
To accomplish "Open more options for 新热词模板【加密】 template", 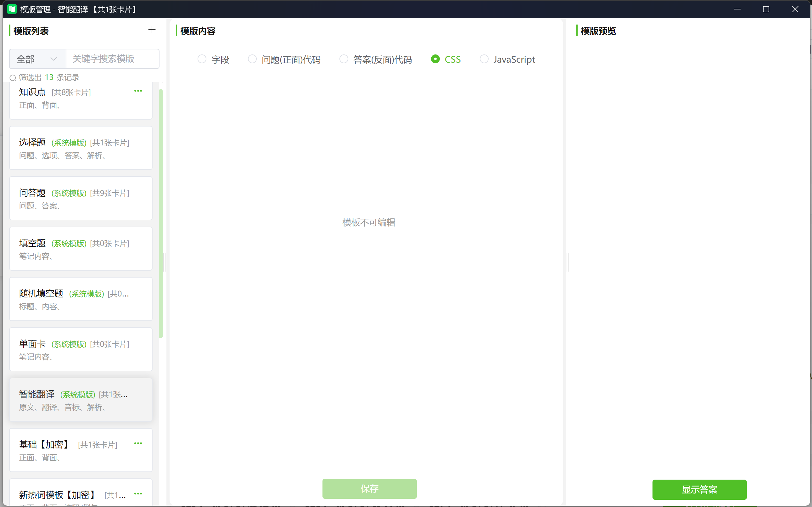I will tap(138, 493).
